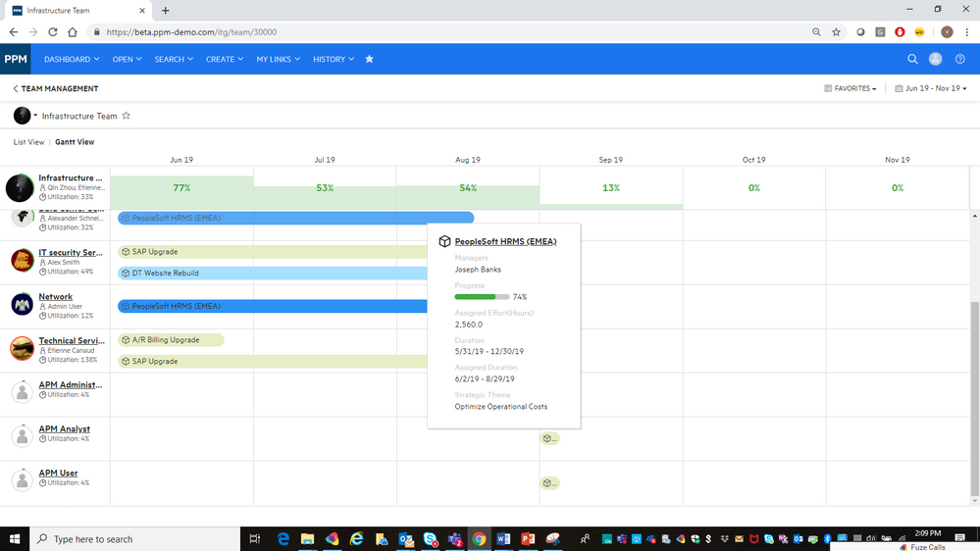Screen dimensions: 980x551
Task: Click the APM User placeholder avatar
Action: 22,479
